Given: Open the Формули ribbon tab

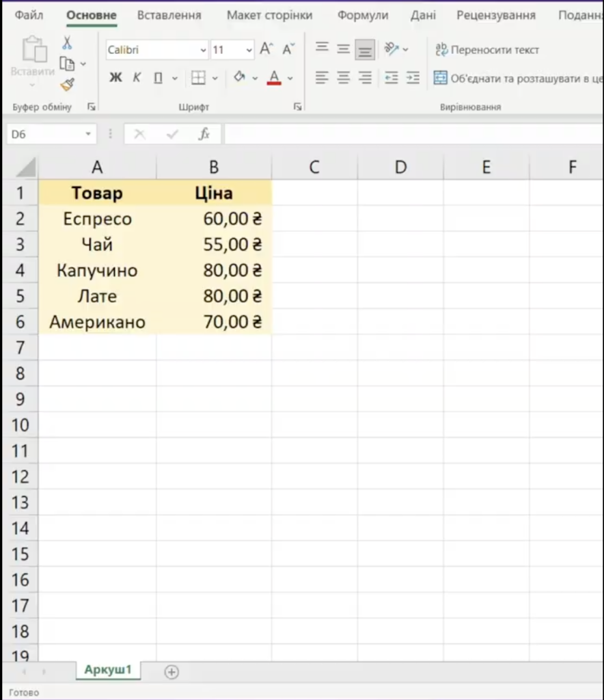Looking at the screenshot, I should click(362, 15).
